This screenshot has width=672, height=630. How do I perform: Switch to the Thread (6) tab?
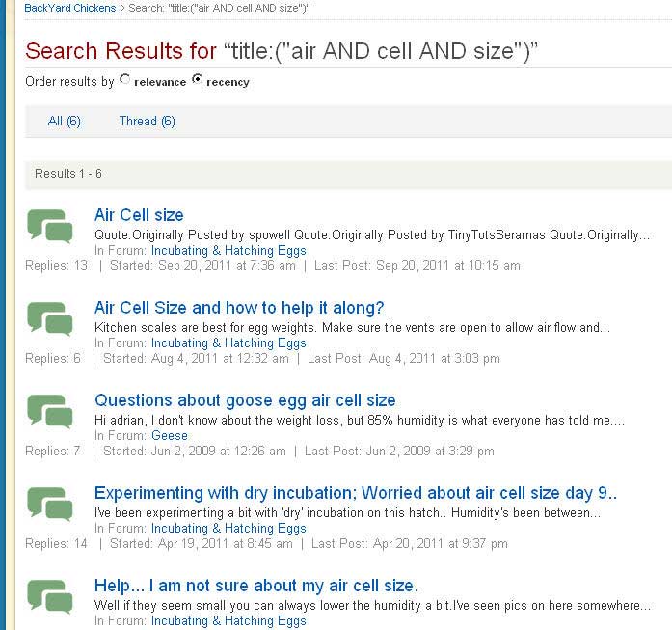[147, 121]
